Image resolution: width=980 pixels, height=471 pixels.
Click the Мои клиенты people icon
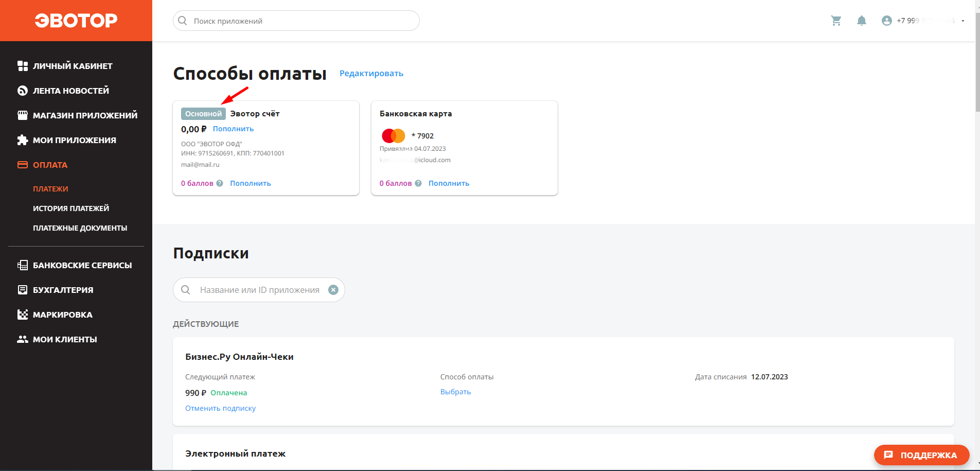[x=23, y=339]
